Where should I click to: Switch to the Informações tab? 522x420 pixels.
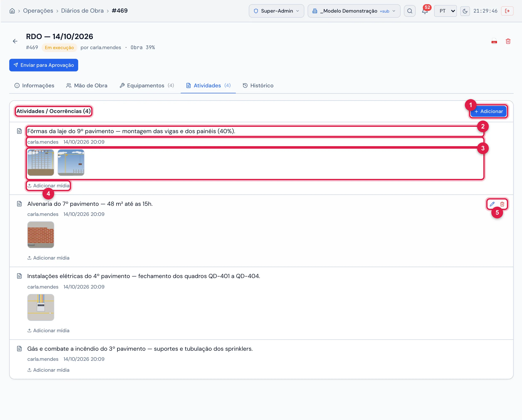[x=34, y=85]
